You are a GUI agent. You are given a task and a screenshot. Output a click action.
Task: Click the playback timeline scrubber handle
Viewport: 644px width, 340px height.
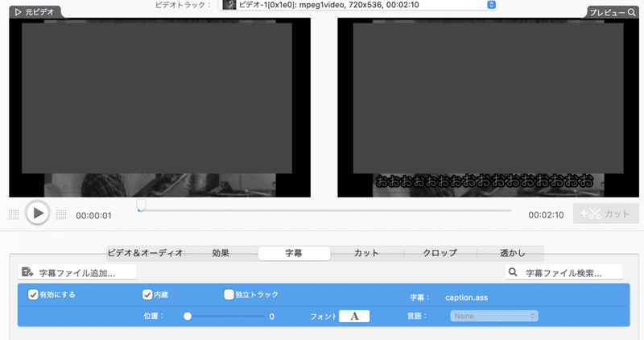141,205
